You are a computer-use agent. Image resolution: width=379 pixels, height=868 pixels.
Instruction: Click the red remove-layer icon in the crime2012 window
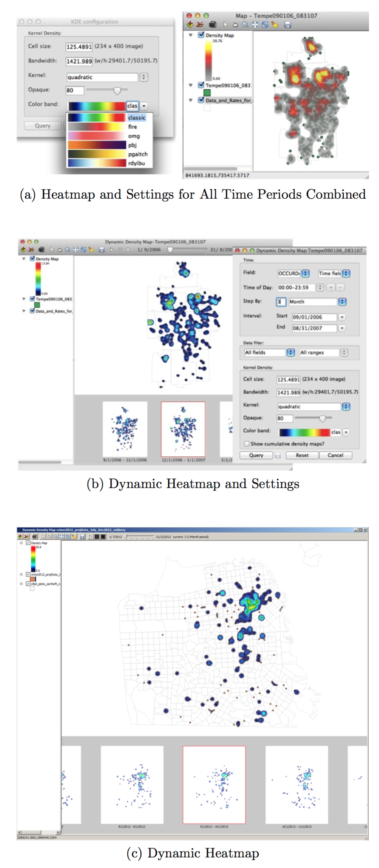click(27, 537)
